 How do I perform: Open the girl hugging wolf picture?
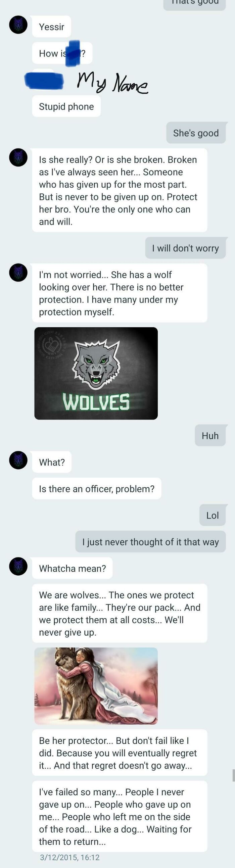coord(96,686)
